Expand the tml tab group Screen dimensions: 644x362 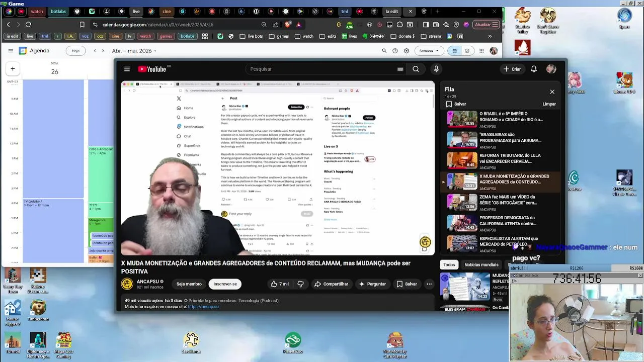(345, 11)
